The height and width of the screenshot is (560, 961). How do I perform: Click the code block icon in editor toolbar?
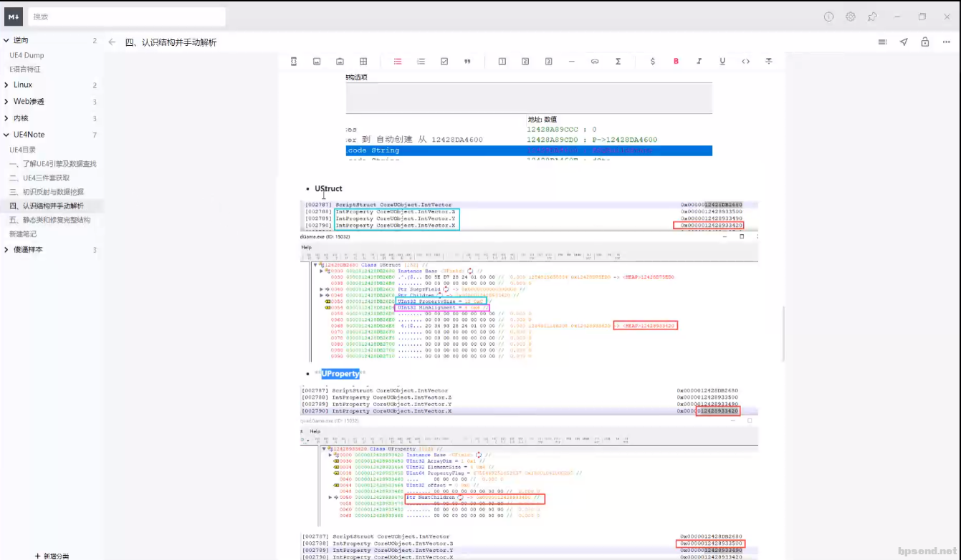click(x=294, y=62)
